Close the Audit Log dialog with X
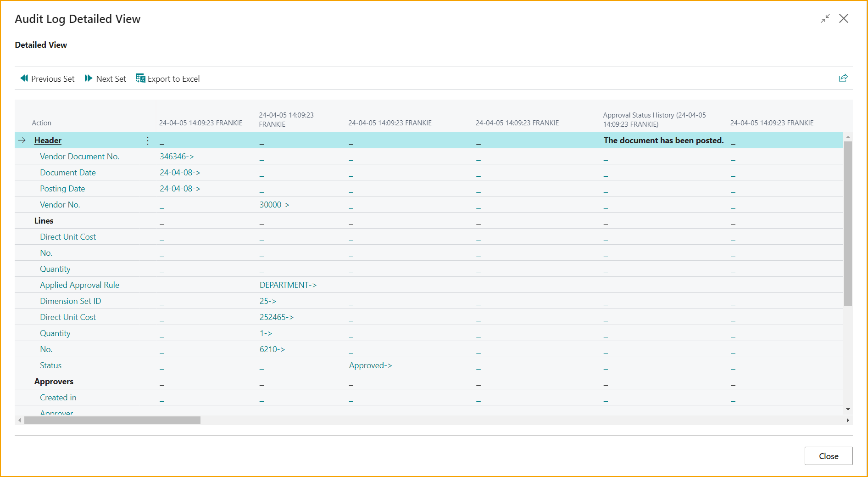 coord(843,19)
